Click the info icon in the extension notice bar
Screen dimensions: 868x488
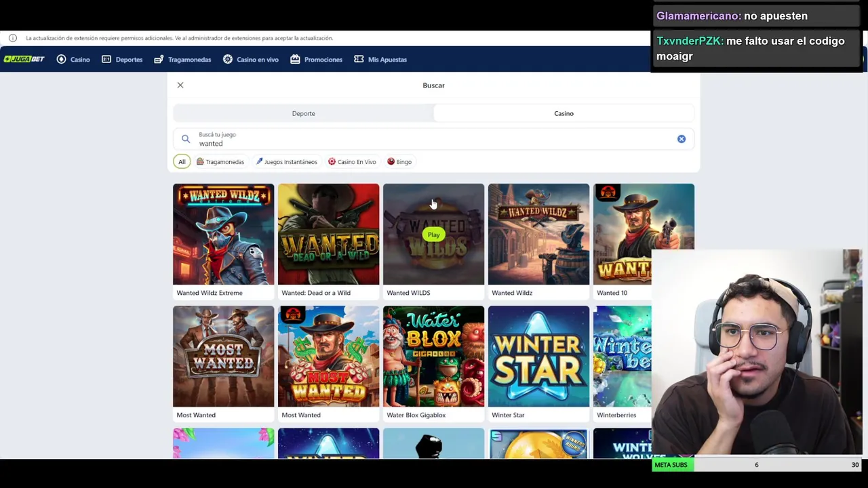click(13, 38)
